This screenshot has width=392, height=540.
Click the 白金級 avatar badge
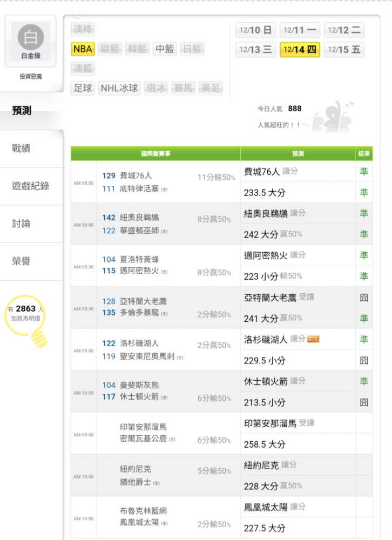(x=31, y=41)
